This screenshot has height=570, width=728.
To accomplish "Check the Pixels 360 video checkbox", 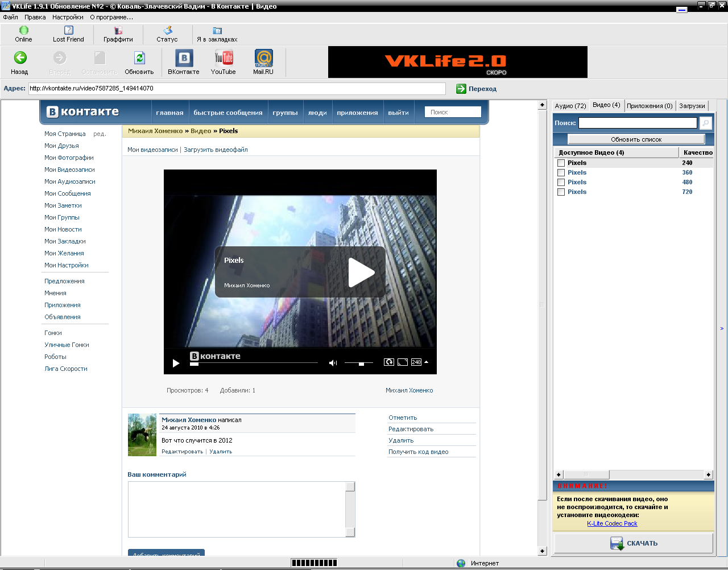I will (x=561, y=173).
